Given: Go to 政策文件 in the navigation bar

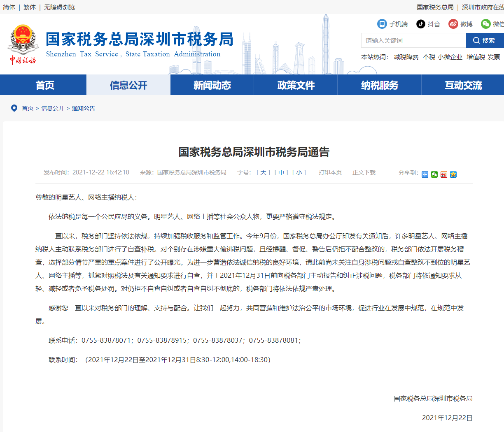Looking at the screenshot, I should click(x=296, y=85).
